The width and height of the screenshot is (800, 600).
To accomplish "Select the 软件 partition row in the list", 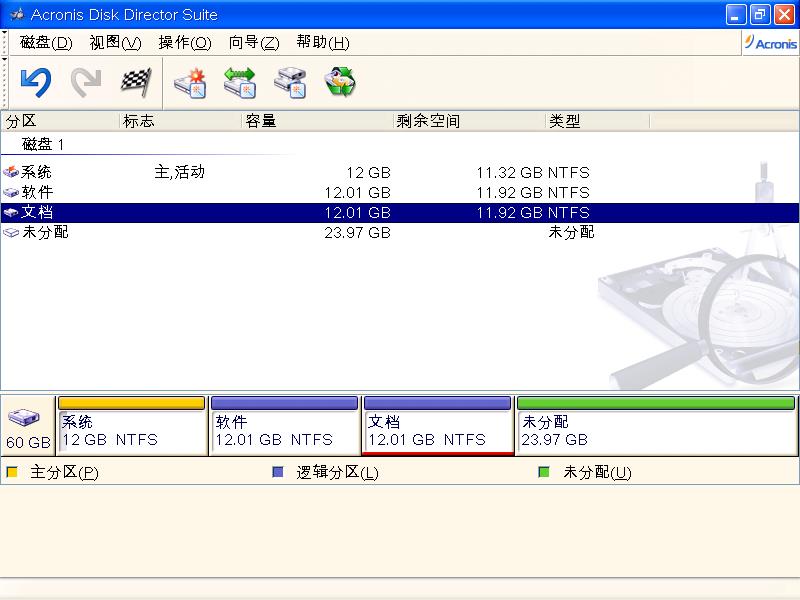I will tap(400, 192).
